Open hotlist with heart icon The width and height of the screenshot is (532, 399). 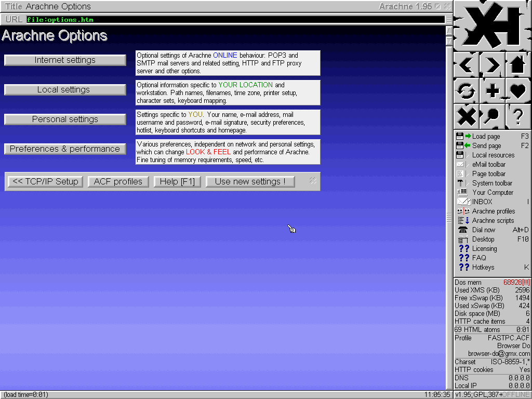pos(518,90)
